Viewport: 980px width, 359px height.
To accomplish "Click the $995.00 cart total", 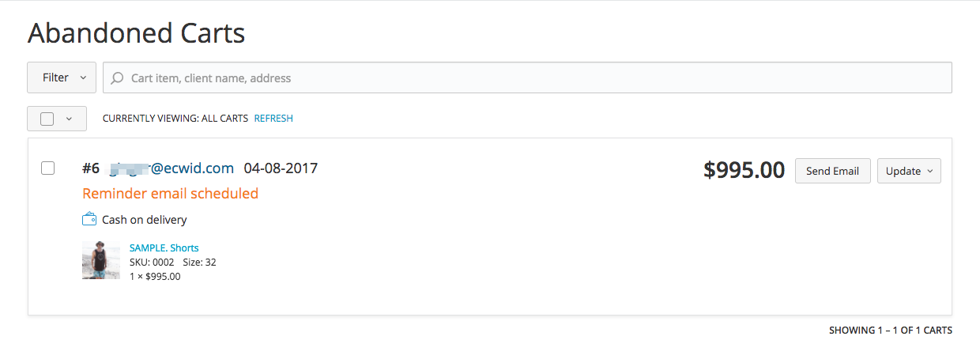I will [744, 170].
